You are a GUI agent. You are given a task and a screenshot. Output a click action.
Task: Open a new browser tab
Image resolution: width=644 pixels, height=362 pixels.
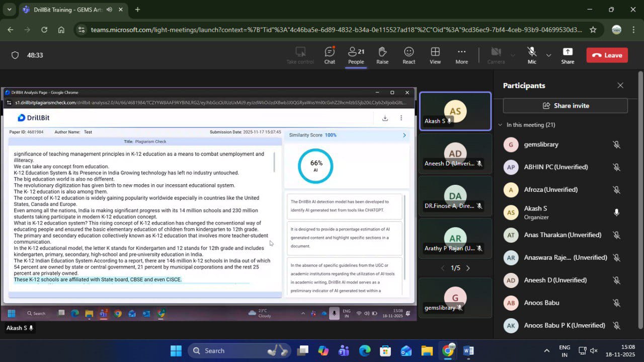point(137,10)
